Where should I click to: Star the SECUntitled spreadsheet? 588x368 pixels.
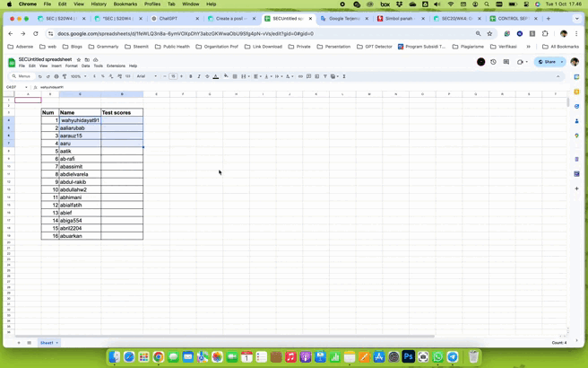79,60
